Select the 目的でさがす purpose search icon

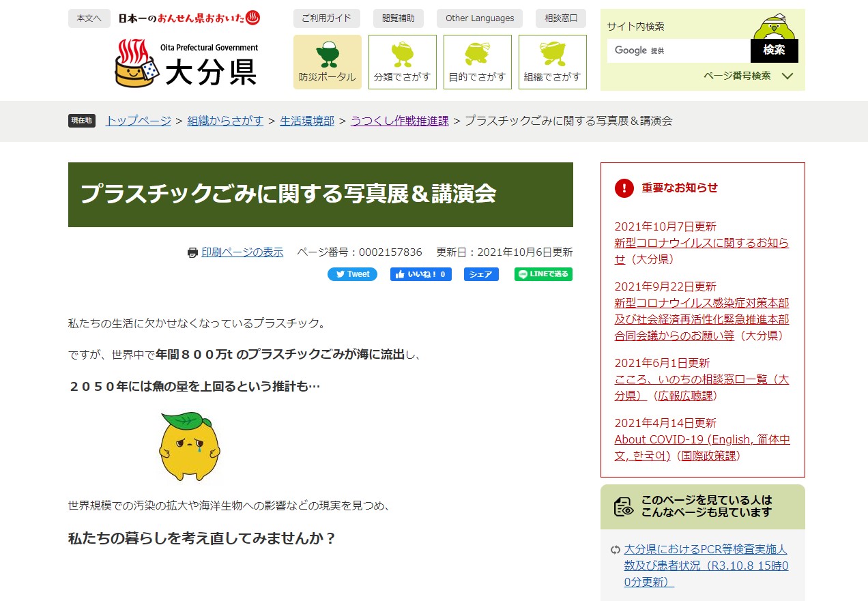(x=477, y=62)
